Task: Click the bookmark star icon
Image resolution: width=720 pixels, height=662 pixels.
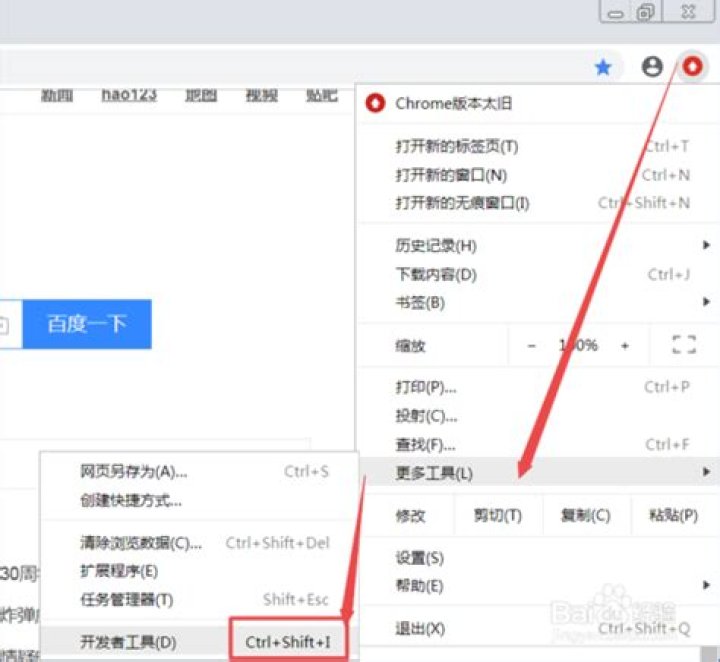Action: click(x=603, y=67)
